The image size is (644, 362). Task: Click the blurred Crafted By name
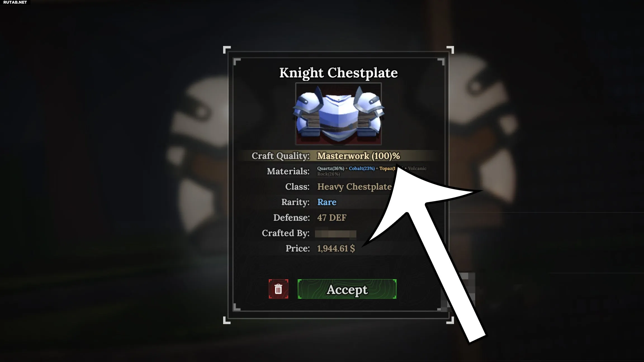[335, 234]
